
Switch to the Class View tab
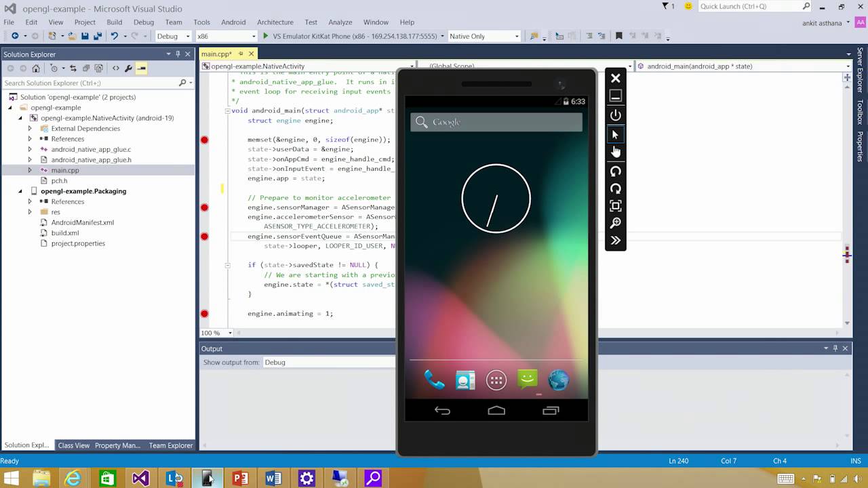pyautogui.click(x=73, y=445)
